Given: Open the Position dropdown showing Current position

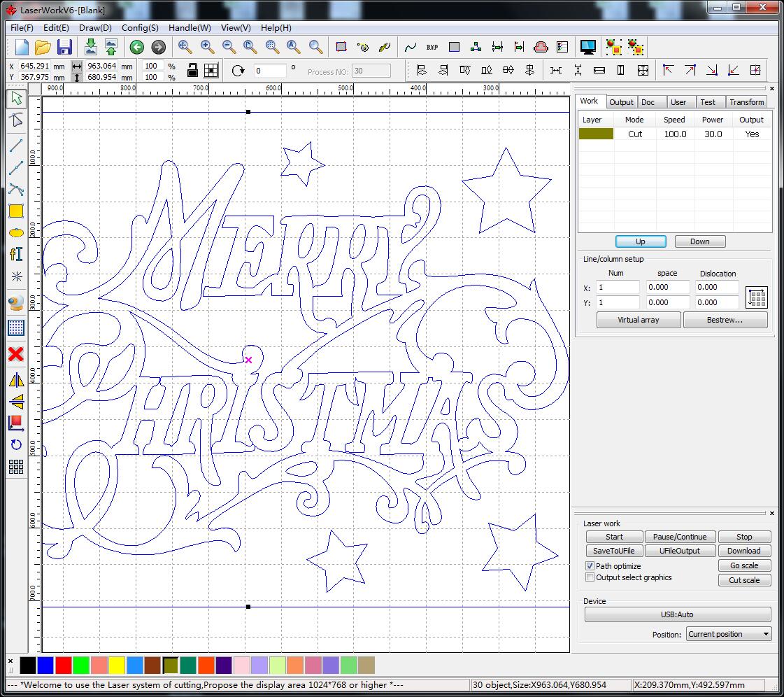Looking at the screenshot, I should [x=727, y=634].
